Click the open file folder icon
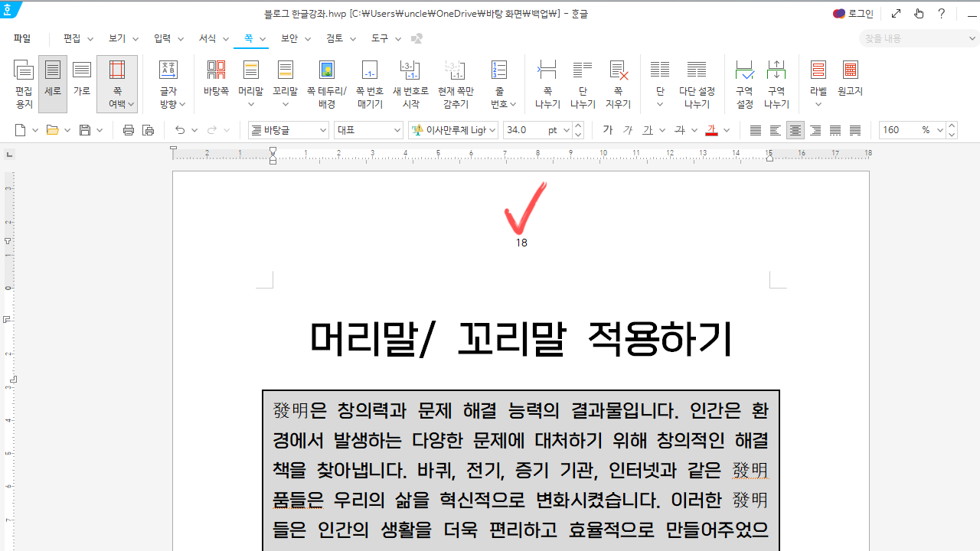Screen dimensions: 980x551 (x=52, y=130)
